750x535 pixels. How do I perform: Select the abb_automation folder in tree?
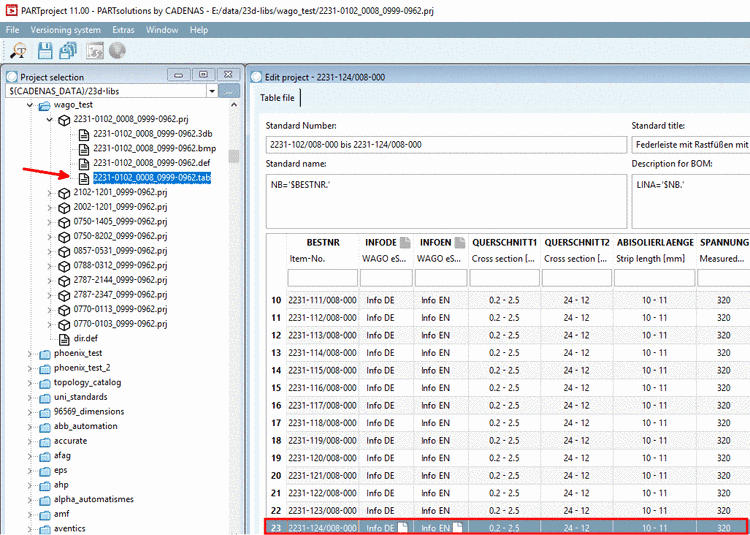(87, 426)
